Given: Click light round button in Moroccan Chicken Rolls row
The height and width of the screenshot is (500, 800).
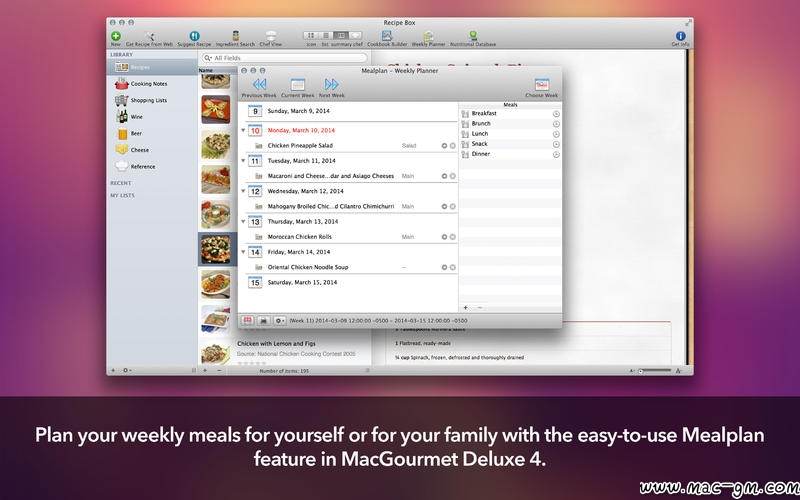Looking at the screenshot, I should tap(453, 237).
